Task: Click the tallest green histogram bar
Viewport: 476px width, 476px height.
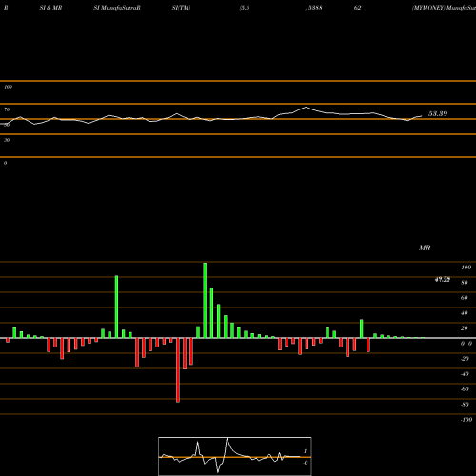Action: [205, 300]
